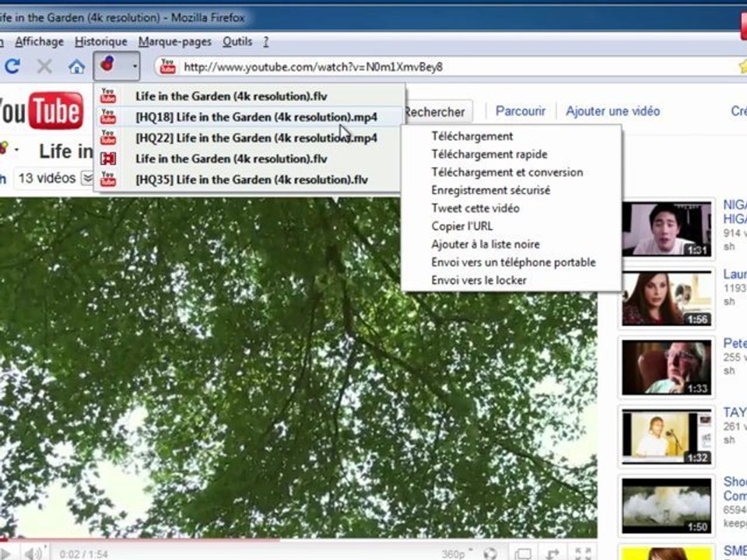747x560 pixels.
Task: Open the suggested video thumbnail lasting 1:32
Action: click(x=667, y=436)
